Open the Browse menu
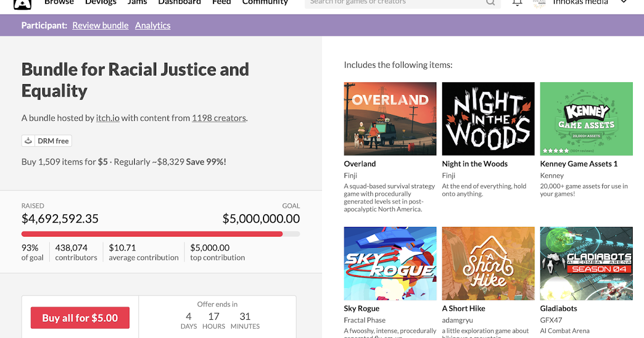The width and height of the screenshot is (644, 338). coord(59,2)
